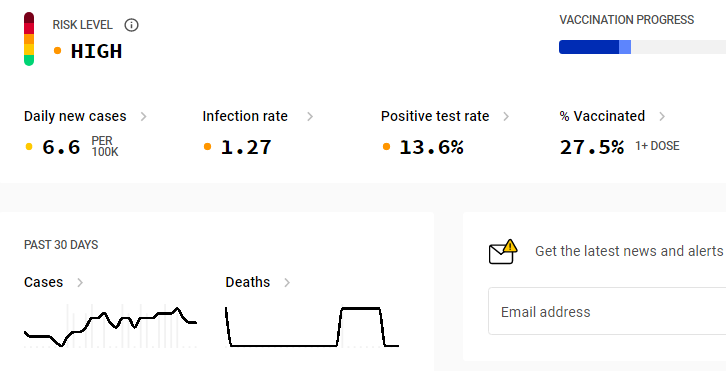This screenshot has height=371, width=726.
Task: Open the Daily new cases metric
Action: [75, 116]
